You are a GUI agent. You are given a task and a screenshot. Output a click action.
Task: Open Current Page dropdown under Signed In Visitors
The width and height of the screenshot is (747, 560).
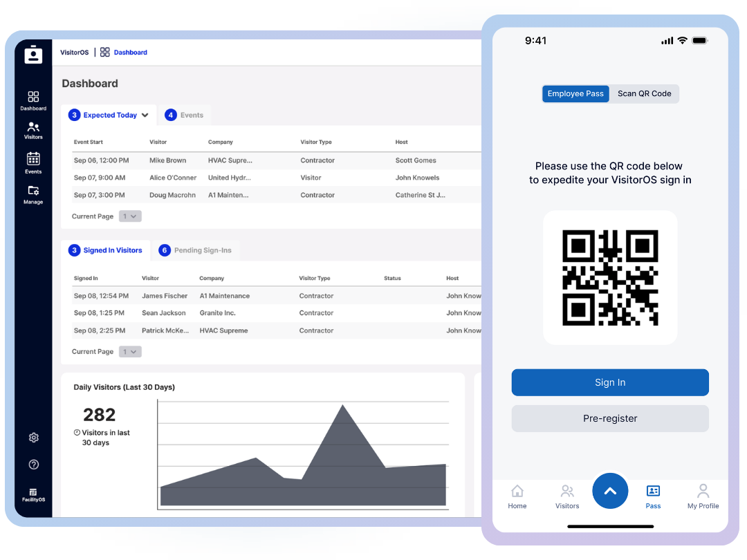tap(130, 352)
